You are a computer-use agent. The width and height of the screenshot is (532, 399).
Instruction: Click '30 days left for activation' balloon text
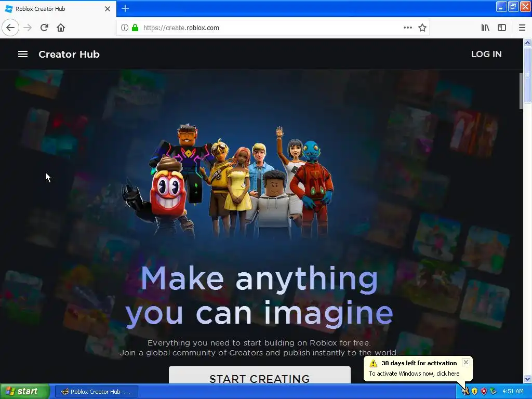click(x=419, y=363)
